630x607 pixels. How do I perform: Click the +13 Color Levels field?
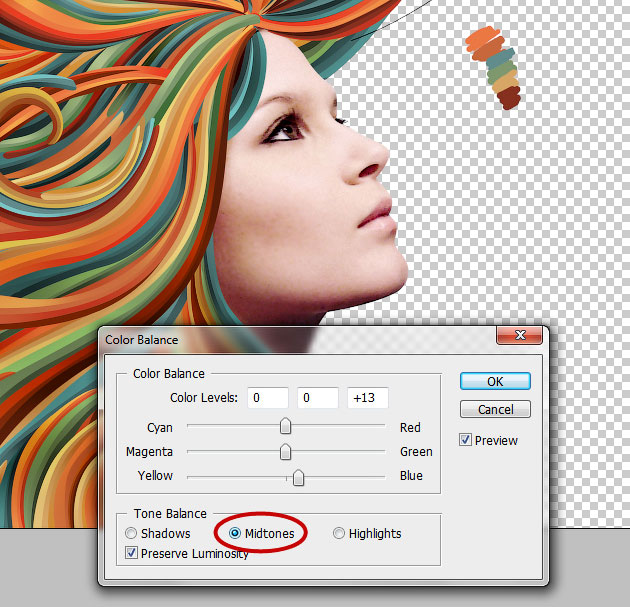pos(368,398)
